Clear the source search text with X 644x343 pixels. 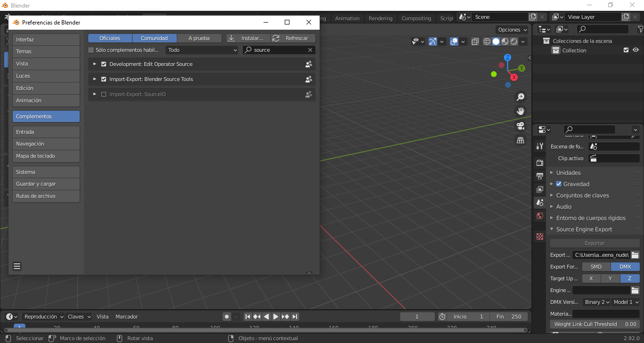point(310,50)
